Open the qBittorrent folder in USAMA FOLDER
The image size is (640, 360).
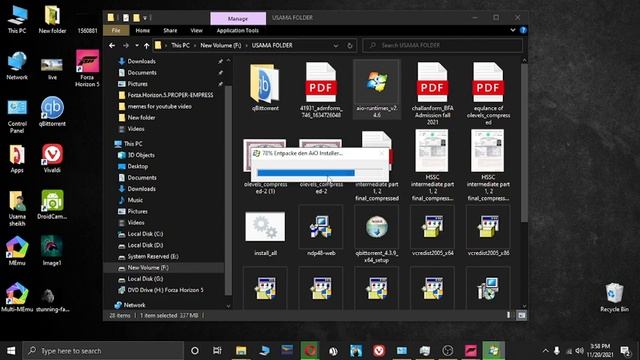(265, 87)
